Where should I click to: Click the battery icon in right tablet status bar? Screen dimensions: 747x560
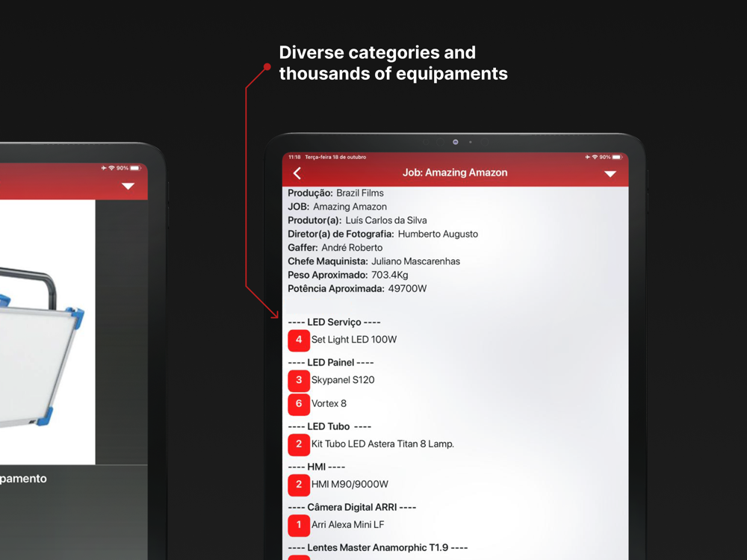[x=617, y=157]
